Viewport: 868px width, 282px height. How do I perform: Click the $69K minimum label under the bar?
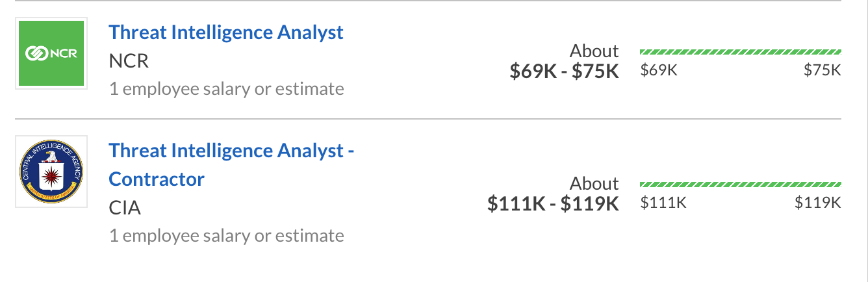pos(658,70)
